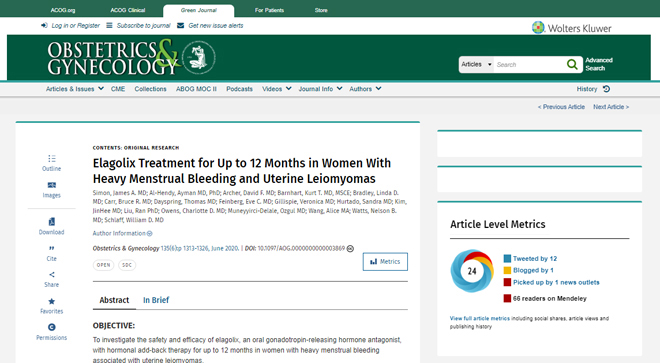660x363 pixels.
Task: Open the Collections menu item
Action: pyautogui.click(x=150, y=89)
